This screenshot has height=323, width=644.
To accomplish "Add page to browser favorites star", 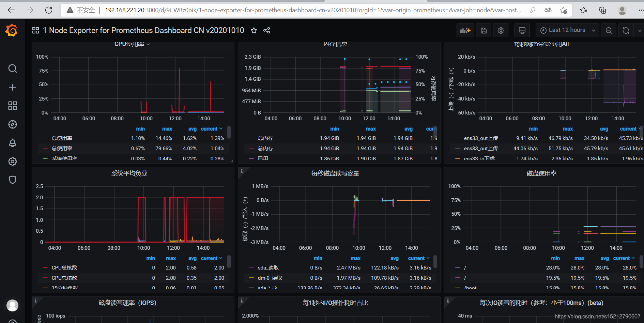I will point(564,10).
